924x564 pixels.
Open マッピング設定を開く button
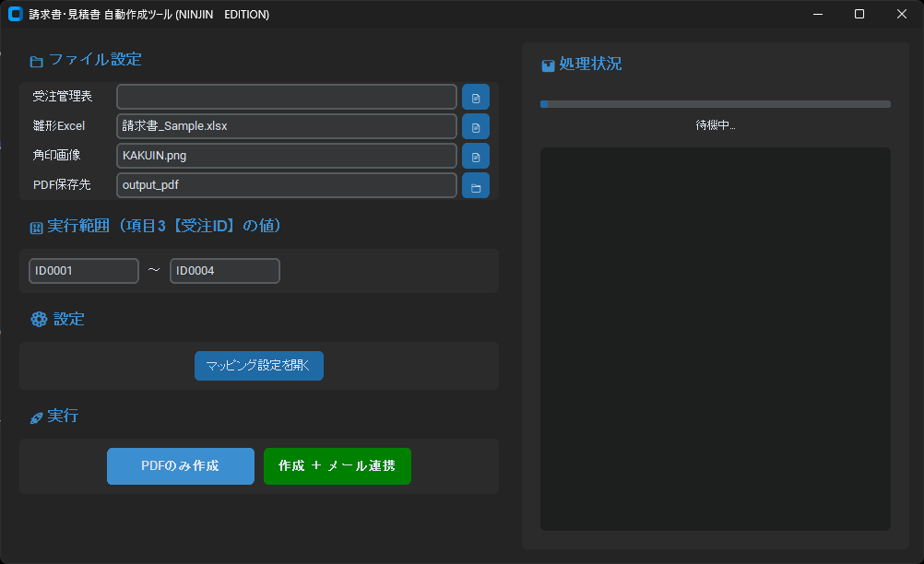click(x=259, y=365)
